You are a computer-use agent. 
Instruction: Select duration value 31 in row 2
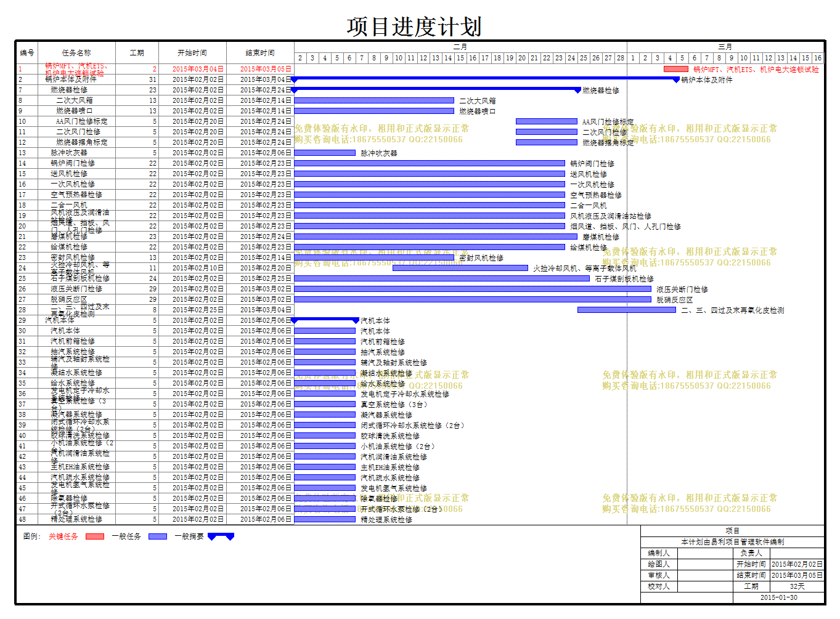153,79
